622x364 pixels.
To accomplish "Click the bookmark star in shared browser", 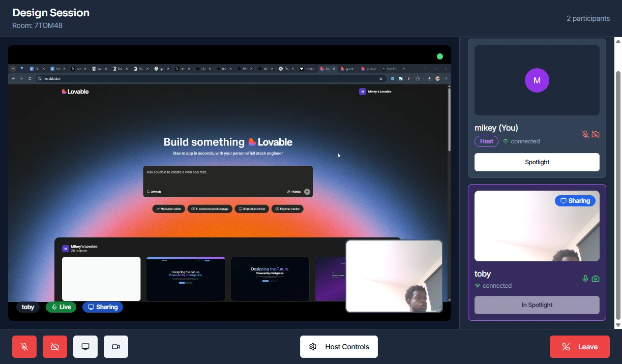I will click(x=380, y=79).
